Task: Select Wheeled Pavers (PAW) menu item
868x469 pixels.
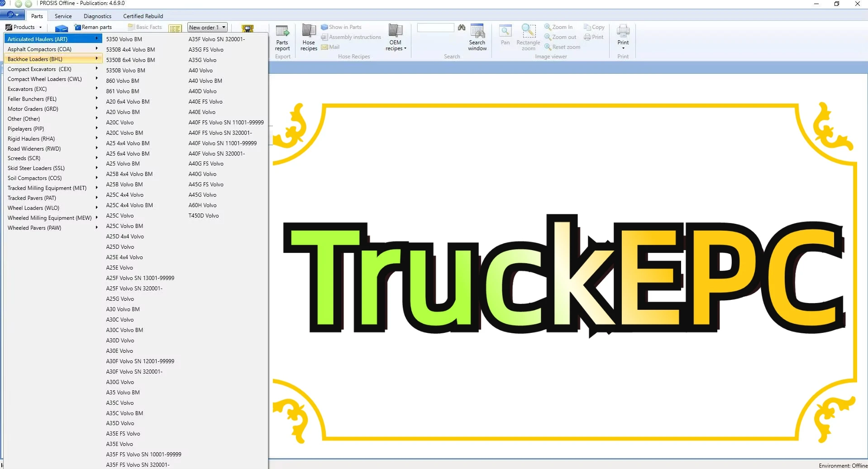Action: pos(53,227)
